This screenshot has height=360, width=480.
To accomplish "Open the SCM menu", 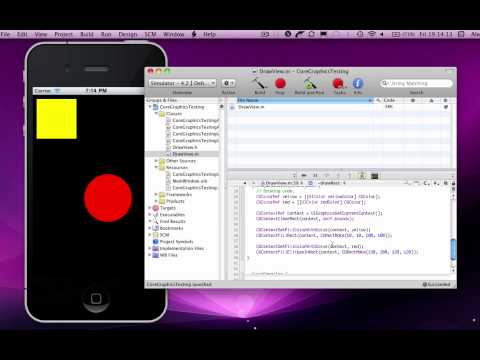I will pyautogui.click(x=150, y=34).
